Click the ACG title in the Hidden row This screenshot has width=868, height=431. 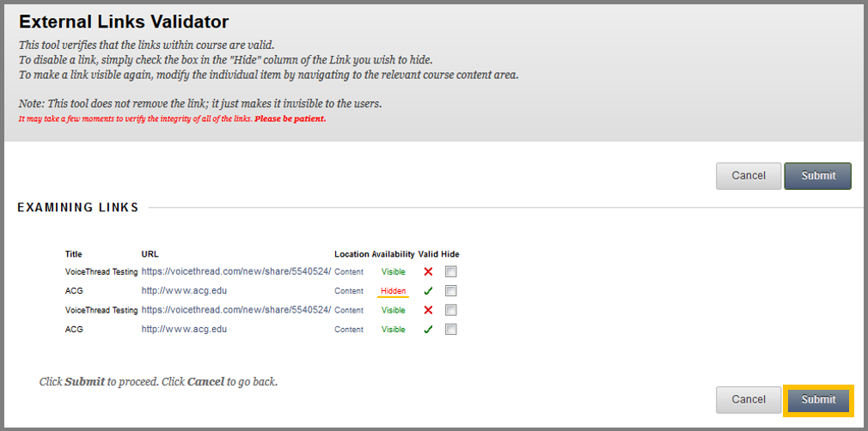pos(74,291)
